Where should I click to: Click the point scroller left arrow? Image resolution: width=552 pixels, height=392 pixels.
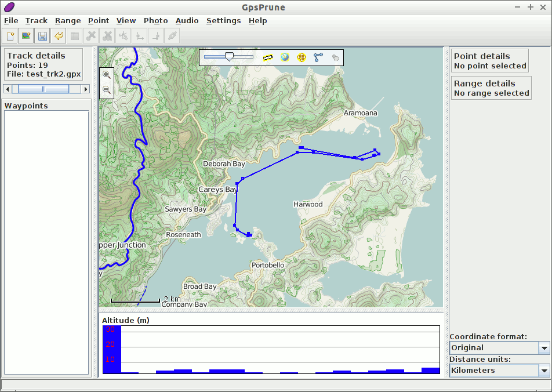pyautogui.click(x=8, y=89)
